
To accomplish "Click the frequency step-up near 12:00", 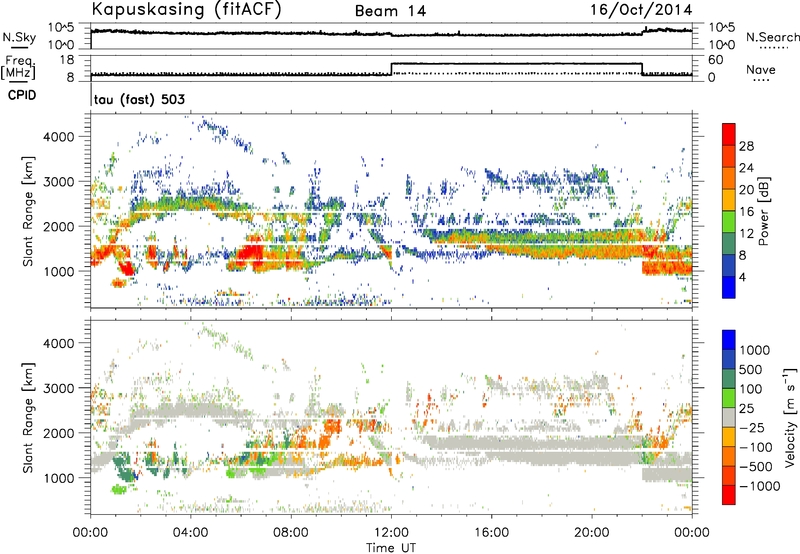I will click(x=391, y=69).
